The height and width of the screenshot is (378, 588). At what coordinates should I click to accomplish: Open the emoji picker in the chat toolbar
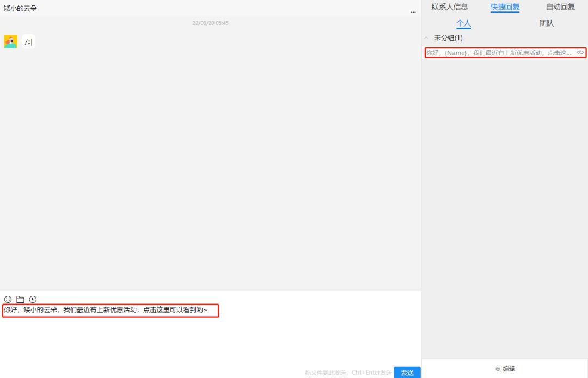[7, 299]
